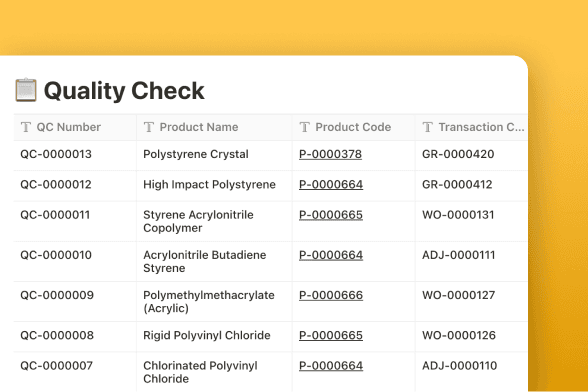Image resolution: width=588 pixels, height=392 pixels.
Task: Open P-0000665 link in Rigid Polyvinyl row
Action: [331, 335]
